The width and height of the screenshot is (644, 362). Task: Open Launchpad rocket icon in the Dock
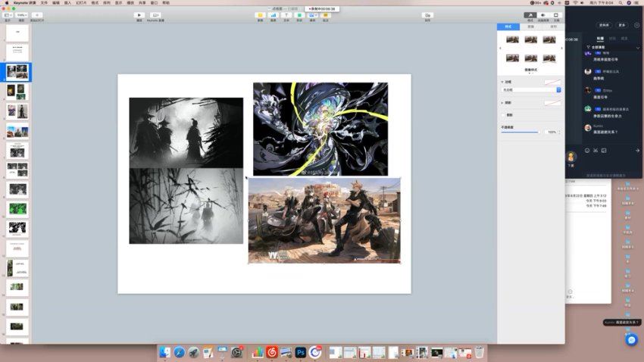point(193,352)
